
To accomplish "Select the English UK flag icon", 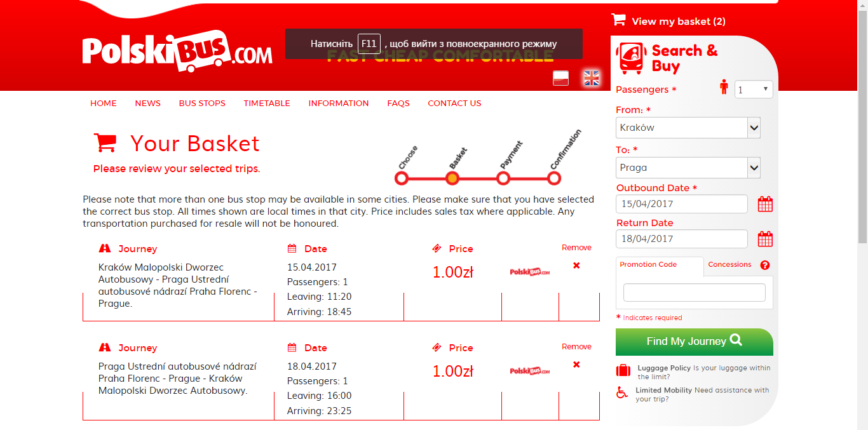I will 592,78.
